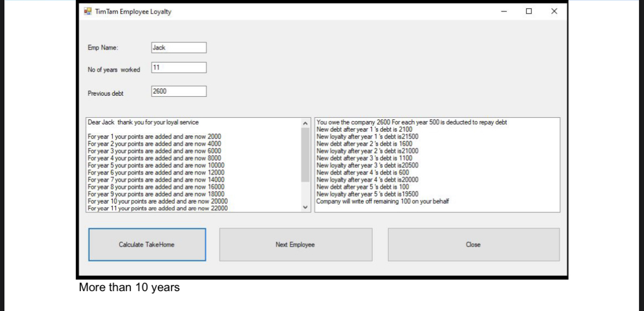Image resolution: width=644 pixels, height=311 pixels.
Task: Click the Calculate TakeHome button
Action: pyautogui.click(x=147, y=244)
